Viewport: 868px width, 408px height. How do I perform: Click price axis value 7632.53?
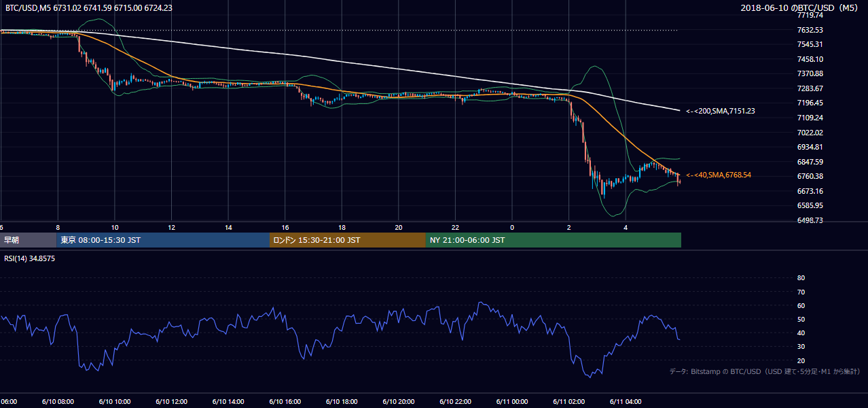[810, 30]
